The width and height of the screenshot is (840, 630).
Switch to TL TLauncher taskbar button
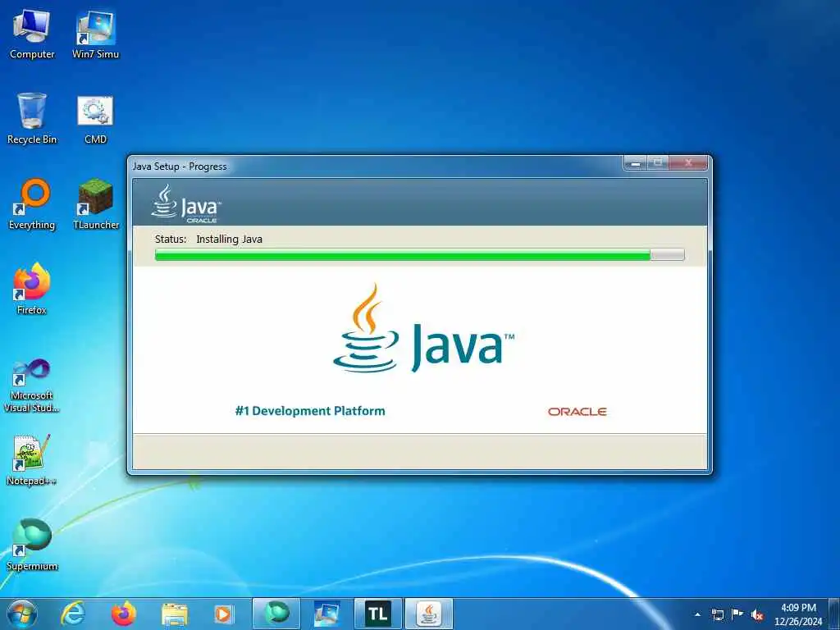[378, 614]
